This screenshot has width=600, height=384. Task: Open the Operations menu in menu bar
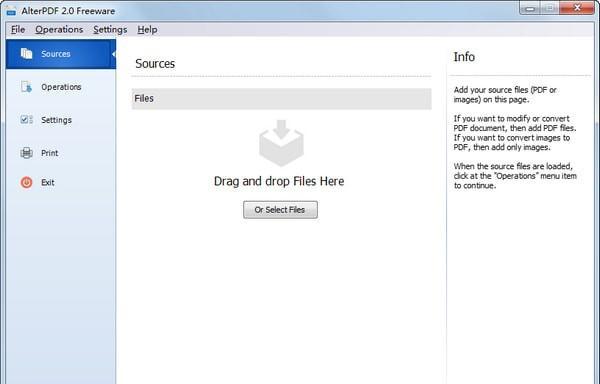click(59, 29)
